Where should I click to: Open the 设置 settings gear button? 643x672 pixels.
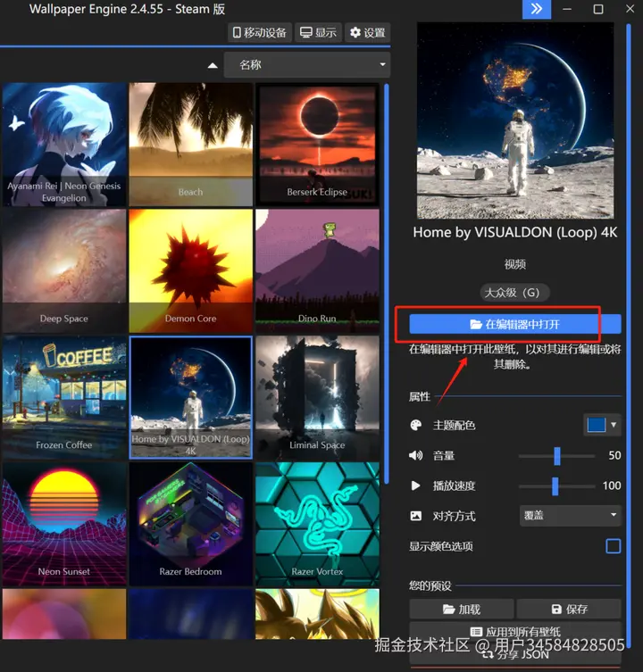(367, 32)
